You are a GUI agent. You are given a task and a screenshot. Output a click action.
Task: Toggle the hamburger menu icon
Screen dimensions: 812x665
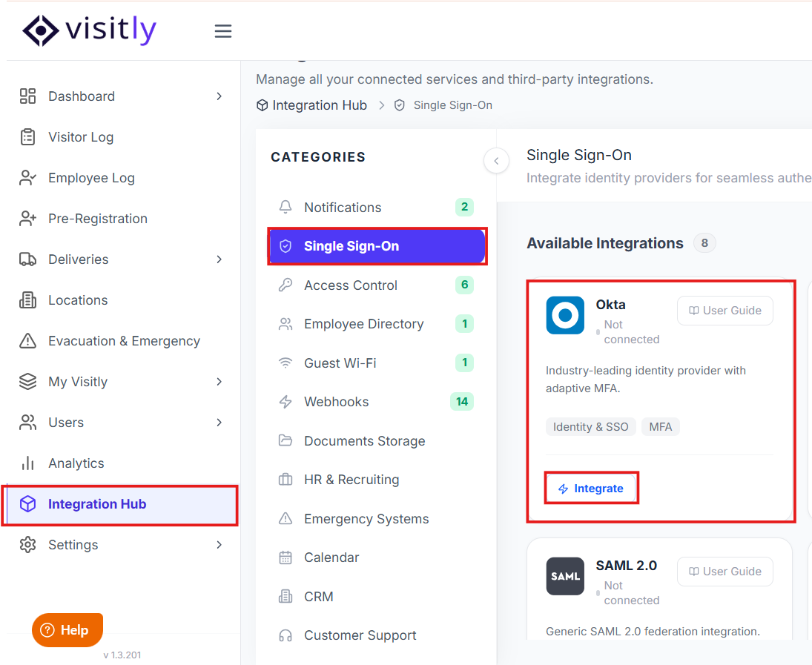point(223,31)
